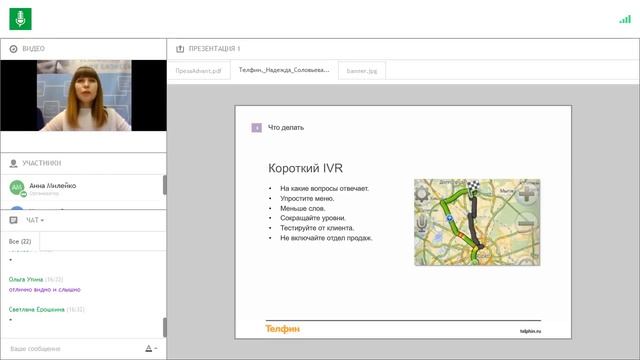Click the Участники panel title

point(42,163)
